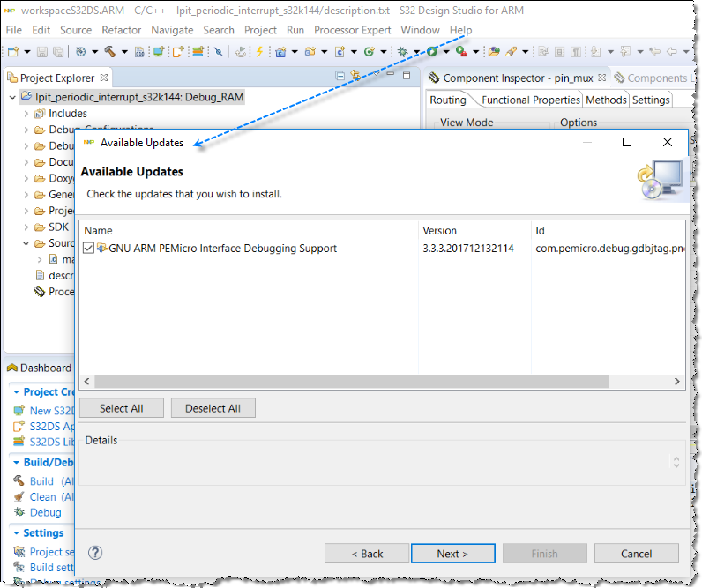Click the Collapse All icon in Project Explorer

coord(340,76)
